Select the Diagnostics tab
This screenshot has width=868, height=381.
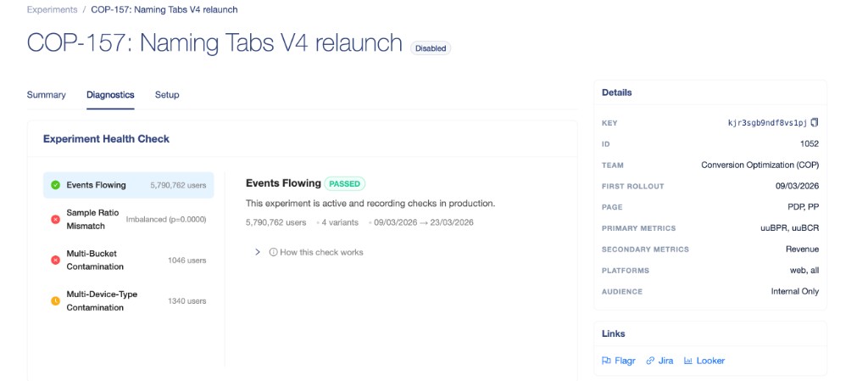[x=110, y=95]
